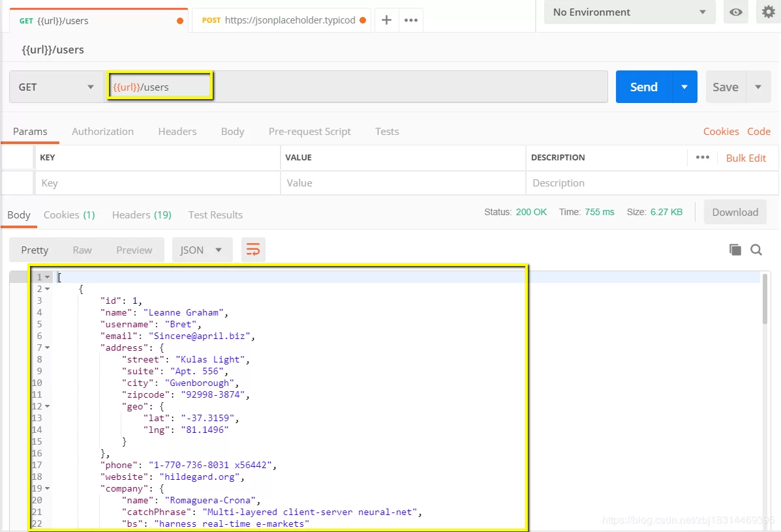Open the response Headers (19) tab

pos(142,215)
